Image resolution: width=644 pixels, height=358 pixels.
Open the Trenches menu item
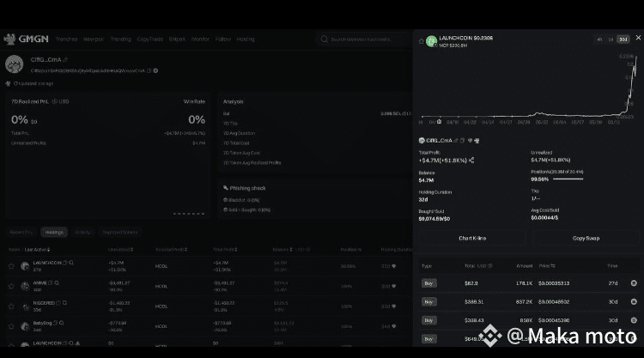coord(66,39)
